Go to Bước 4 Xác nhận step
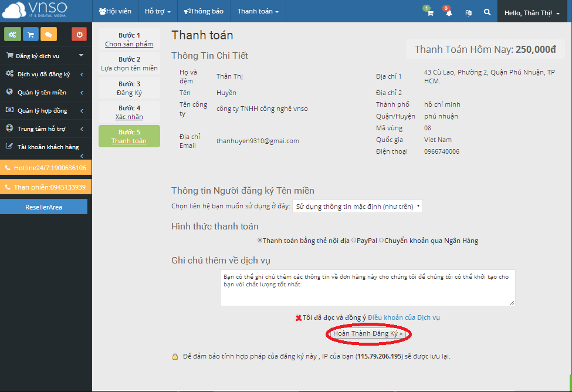Screen dimensions: 572x392 [x=129, y=112]
